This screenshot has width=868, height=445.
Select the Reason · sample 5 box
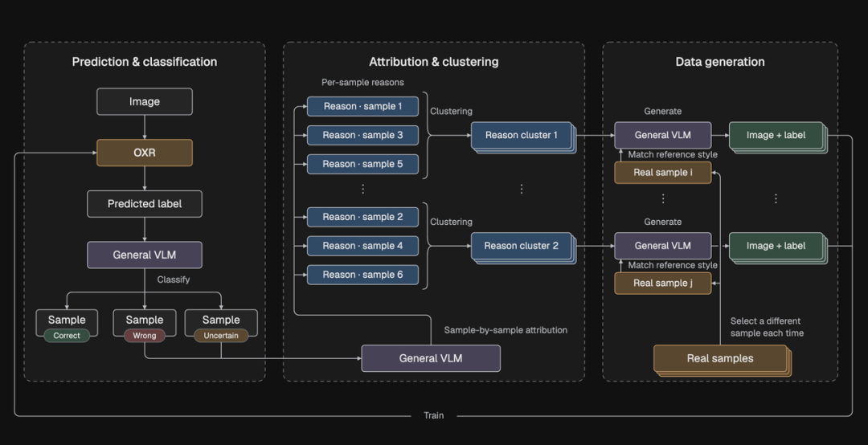pos(362,164)
